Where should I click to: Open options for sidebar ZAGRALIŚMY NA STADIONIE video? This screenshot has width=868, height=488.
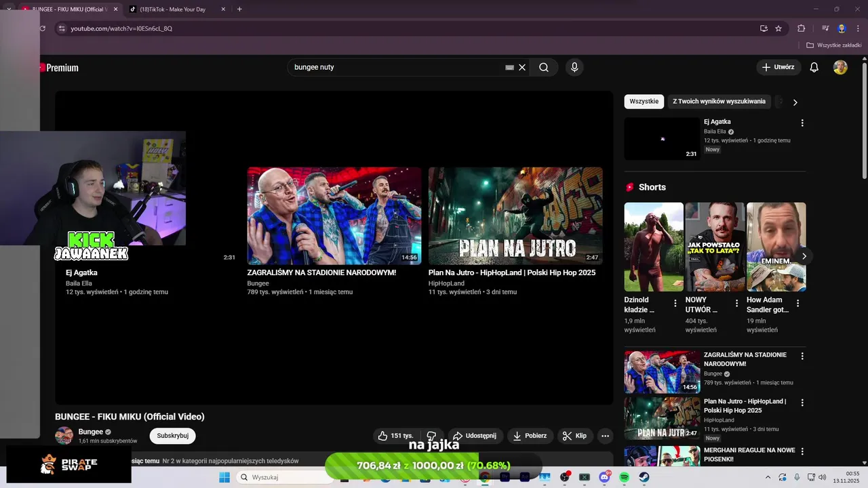click(x=802, y=356)
